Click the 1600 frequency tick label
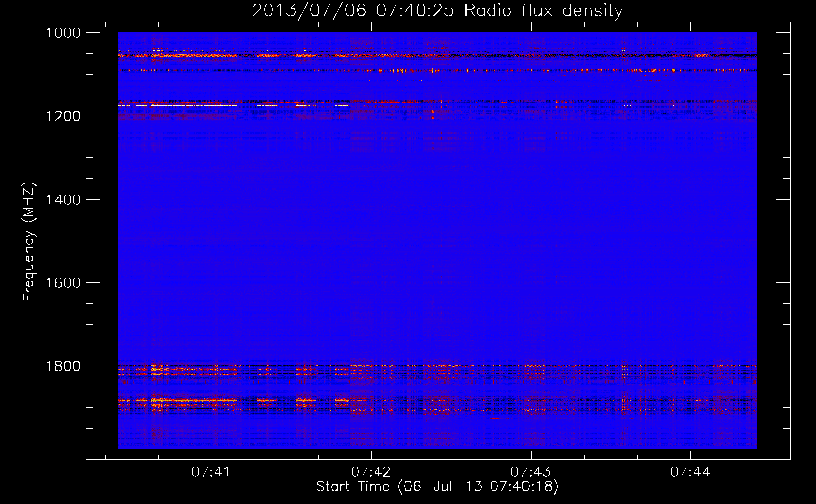 pyautogui.click(x=64, y=283)
